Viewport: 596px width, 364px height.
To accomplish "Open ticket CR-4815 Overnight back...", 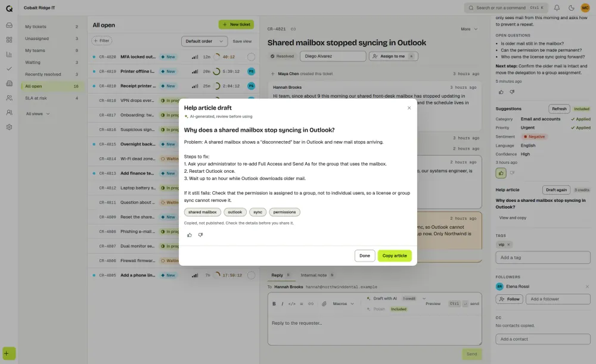I will click(x=173, y=144).
